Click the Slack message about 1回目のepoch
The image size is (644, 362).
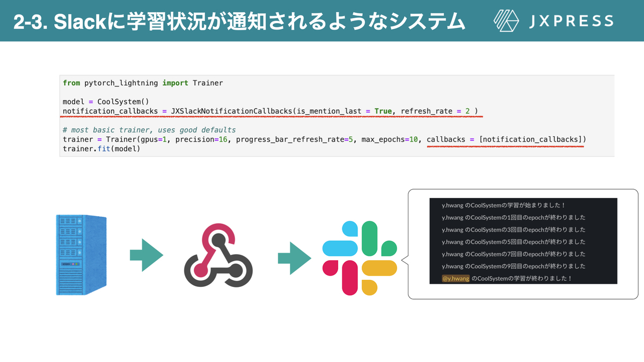click(x=514, y=218)
